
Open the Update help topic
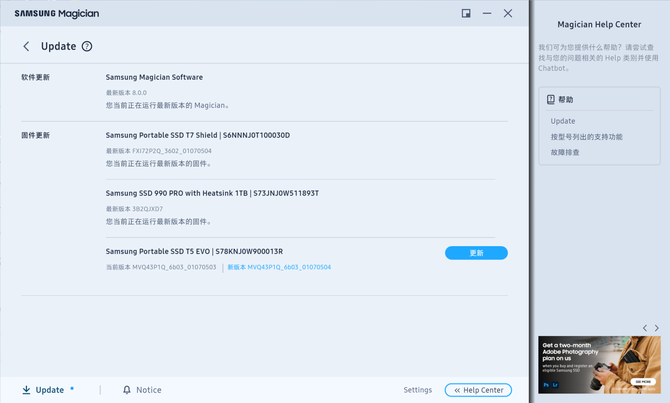coord(563,121)
